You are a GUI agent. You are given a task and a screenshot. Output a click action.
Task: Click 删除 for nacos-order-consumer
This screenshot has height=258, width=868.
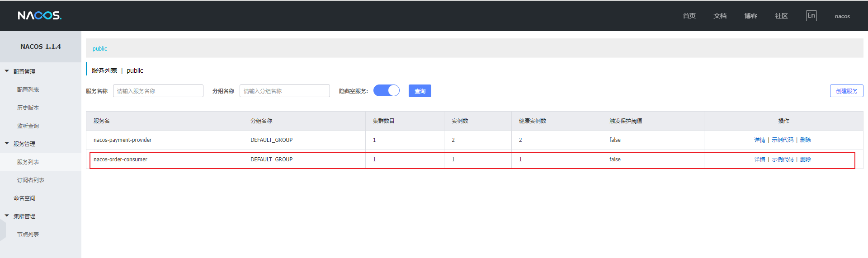tap(806, 159)
